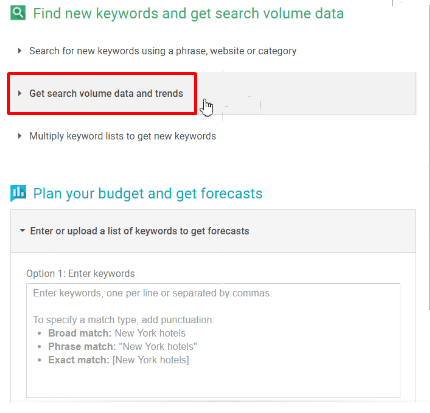Click gray row area right of highlighted option
Image resolution: width=430 pixels, height=413 pixels.
(x=306, y=93)
